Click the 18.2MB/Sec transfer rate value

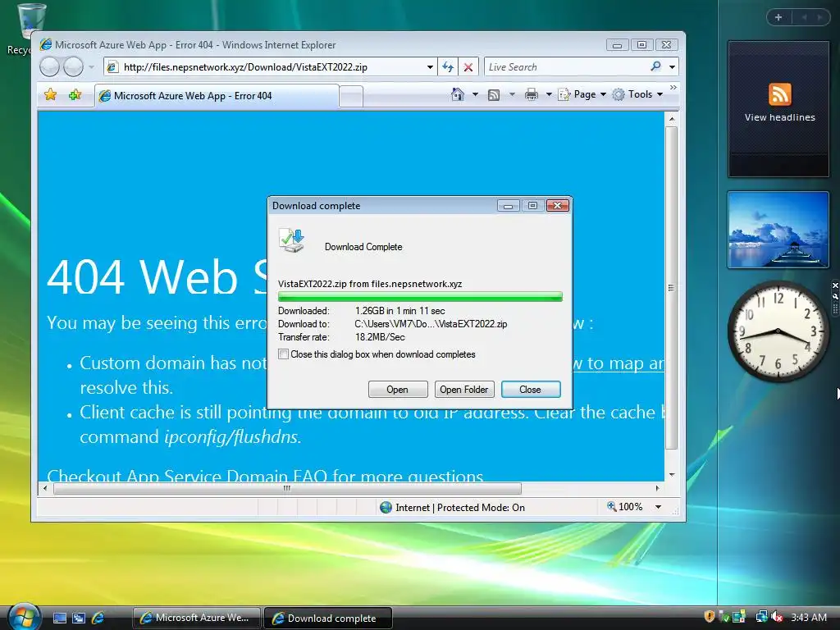pos(380,337)
